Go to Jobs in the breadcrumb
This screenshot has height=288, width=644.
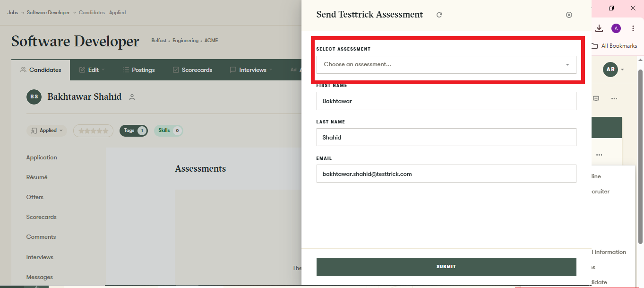[x=12, y=12]
